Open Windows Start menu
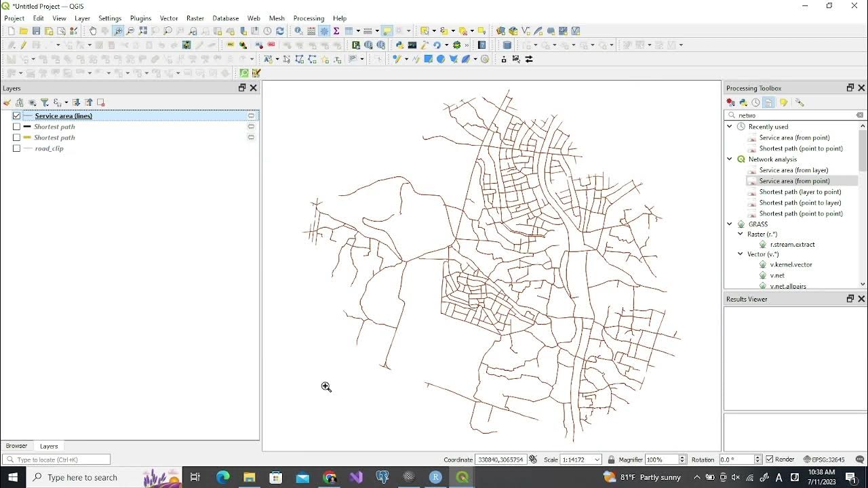This screenshot has height=488, width=868. [x=13, y=477]
